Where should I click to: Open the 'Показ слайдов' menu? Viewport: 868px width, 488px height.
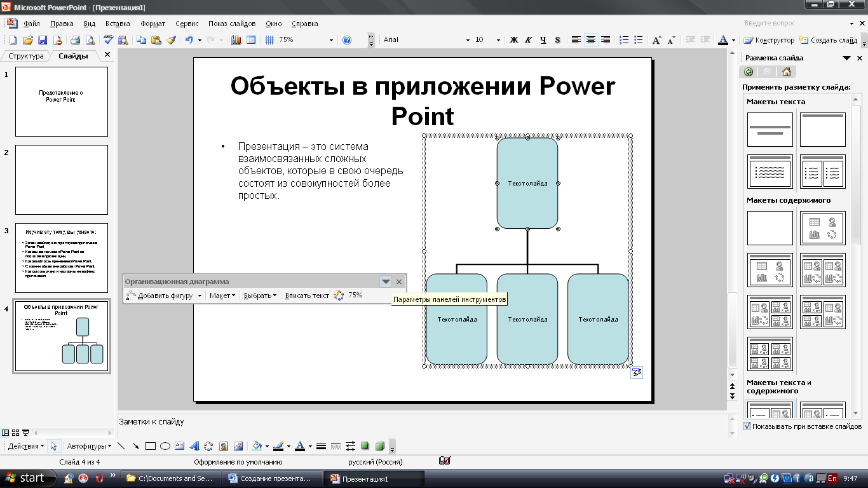232,24
